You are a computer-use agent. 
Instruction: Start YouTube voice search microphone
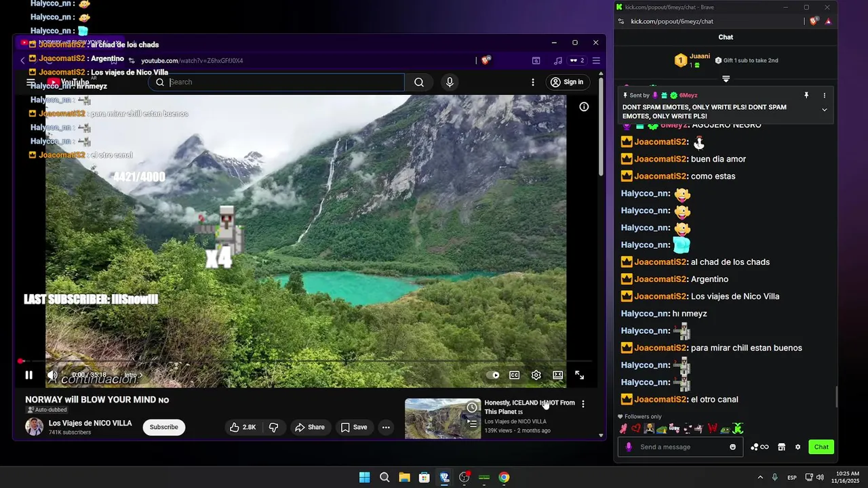point(450,82)
